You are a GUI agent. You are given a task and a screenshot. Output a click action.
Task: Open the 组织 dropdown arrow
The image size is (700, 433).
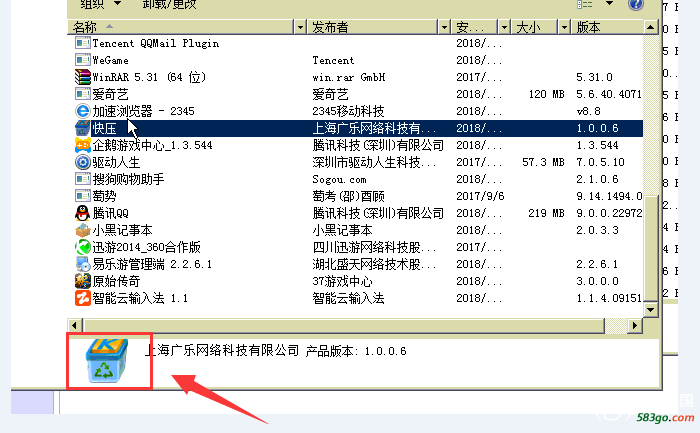click(x=117, y=4)
